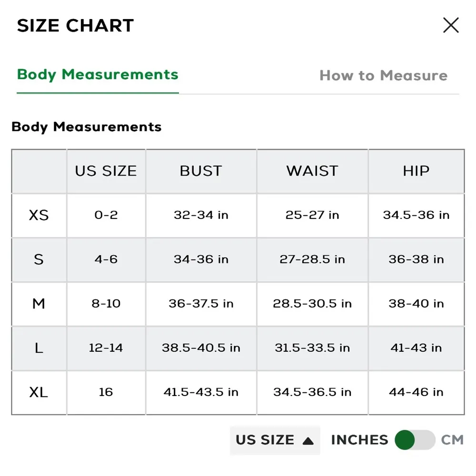Select the XS size row label
Image resolution: width=476 pixels, height=476 pixels.
tap(39, 215)
